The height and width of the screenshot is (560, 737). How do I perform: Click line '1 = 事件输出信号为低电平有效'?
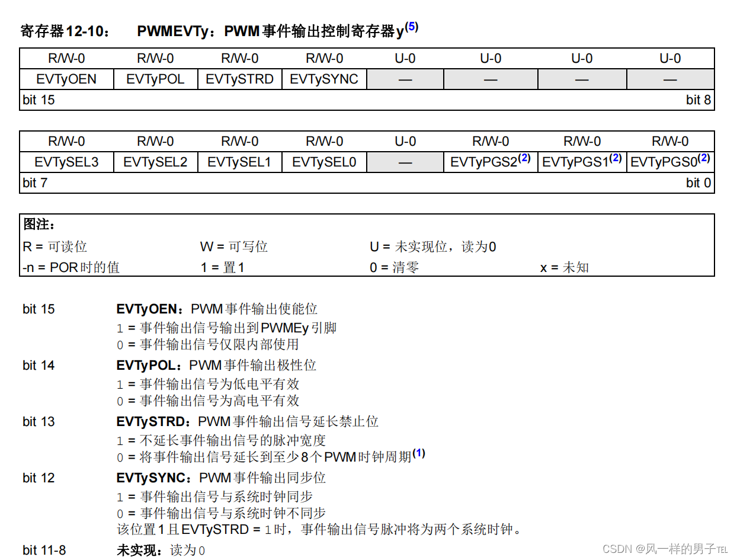(x=208, y=384)
